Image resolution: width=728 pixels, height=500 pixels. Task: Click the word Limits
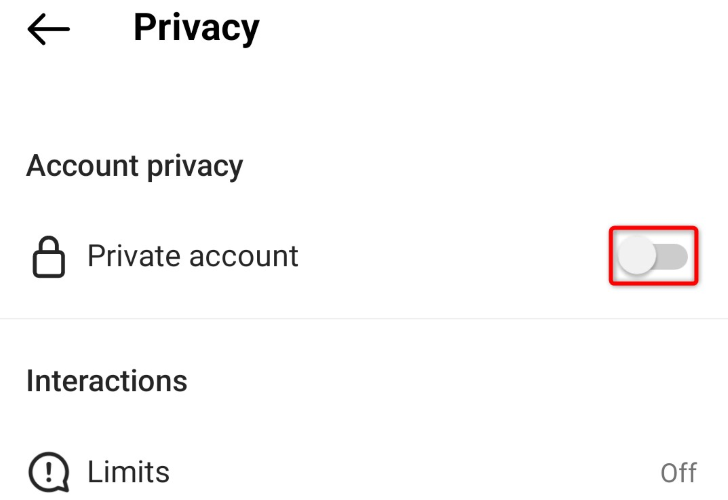tap(128, 471)
